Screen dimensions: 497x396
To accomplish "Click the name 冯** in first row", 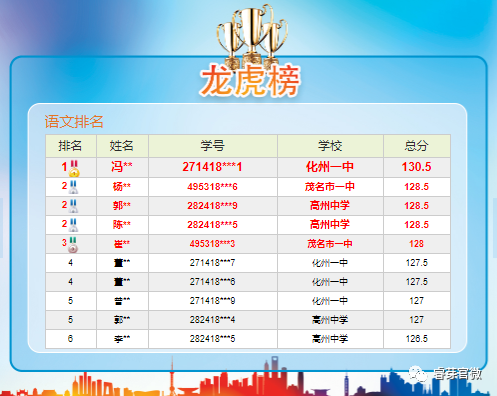I will coord(122,167).
